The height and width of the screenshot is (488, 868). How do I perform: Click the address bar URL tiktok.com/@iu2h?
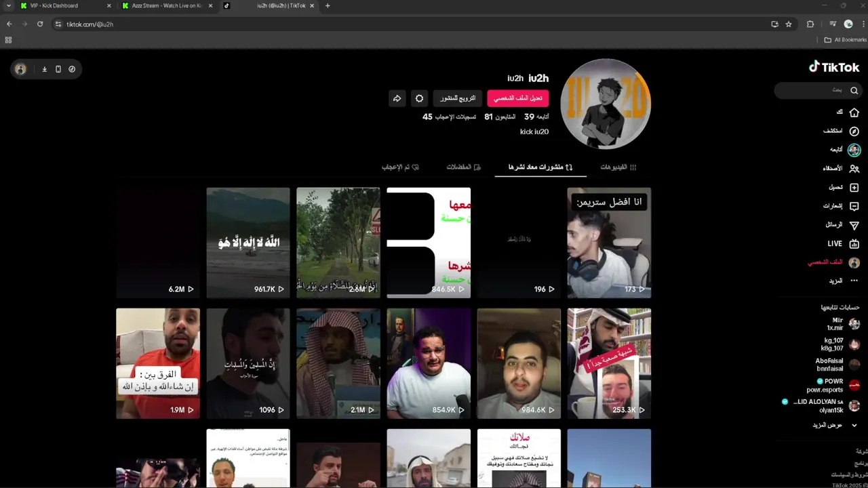pos(90,24)
